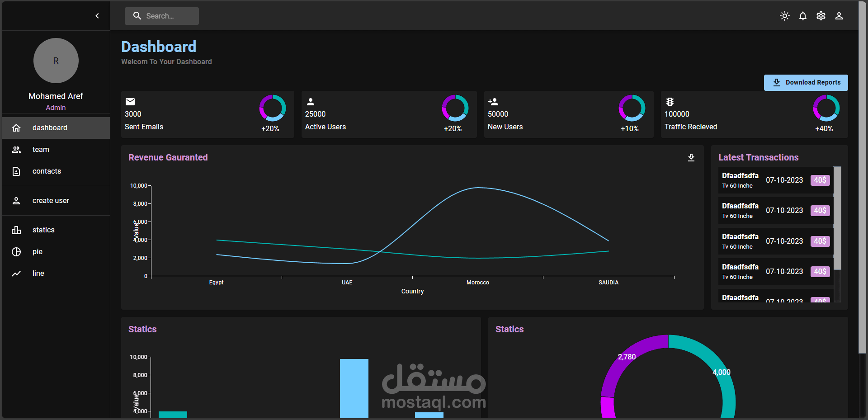The height and width of the screenshot is (420, 868).
Task: Open the contacts menu item
Action: point(56,171)
